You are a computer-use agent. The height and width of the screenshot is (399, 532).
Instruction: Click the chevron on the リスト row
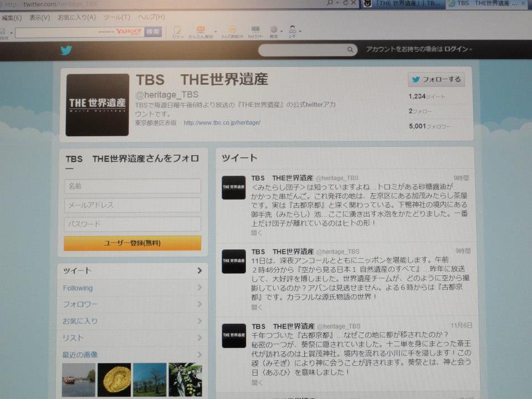[x=199, y=337]
